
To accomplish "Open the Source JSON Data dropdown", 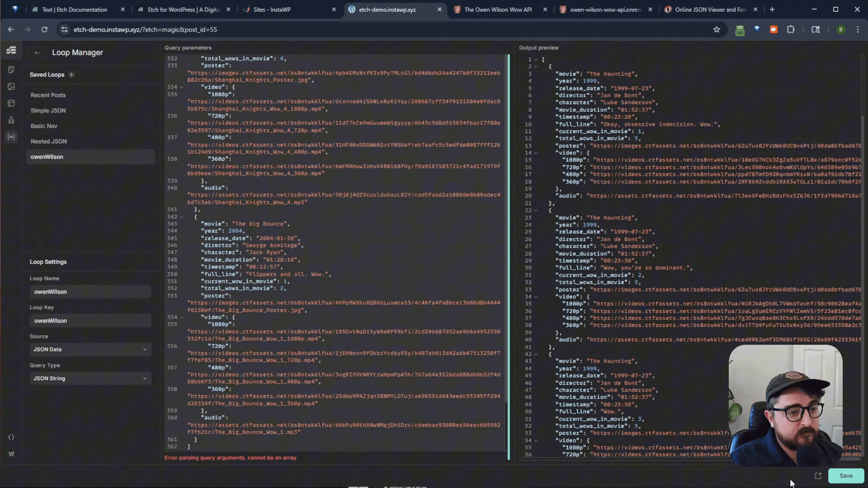I will click(x=90, y=349).
